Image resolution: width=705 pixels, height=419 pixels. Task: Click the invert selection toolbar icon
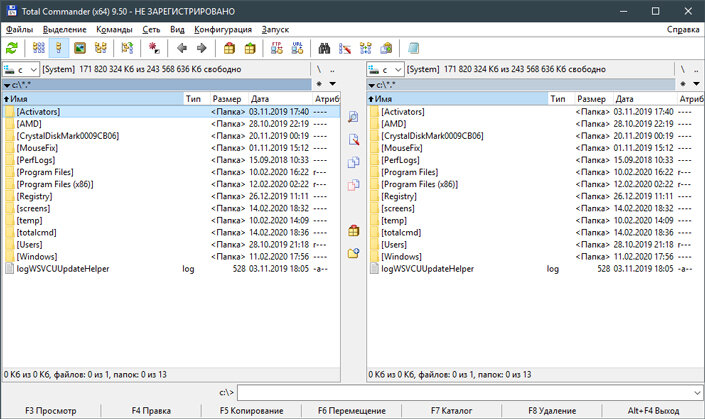tap(127, 48)
